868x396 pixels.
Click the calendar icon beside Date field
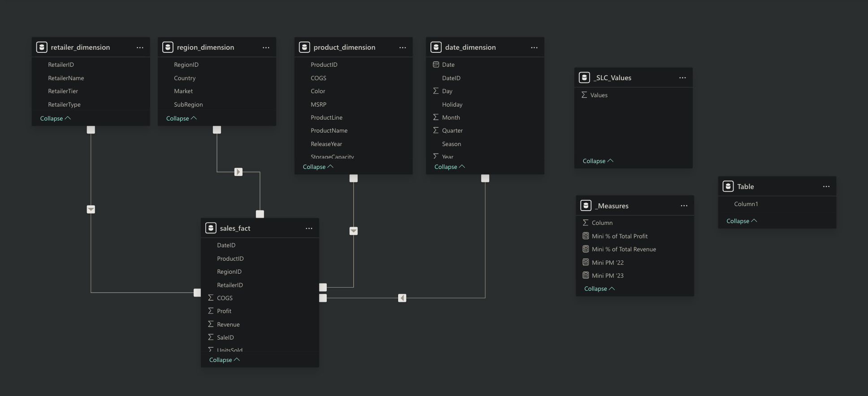[x=436, y=65]
